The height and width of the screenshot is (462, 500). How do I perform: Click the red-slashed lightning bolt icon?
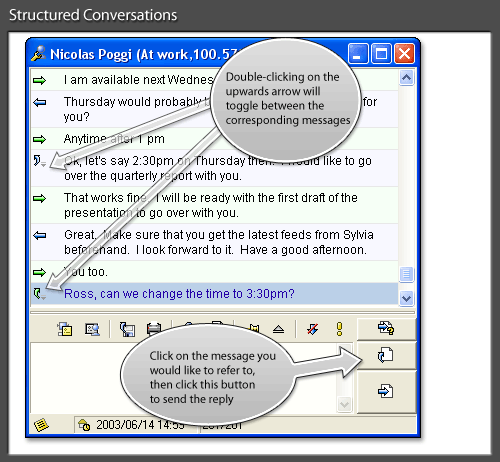coord(312,329)
